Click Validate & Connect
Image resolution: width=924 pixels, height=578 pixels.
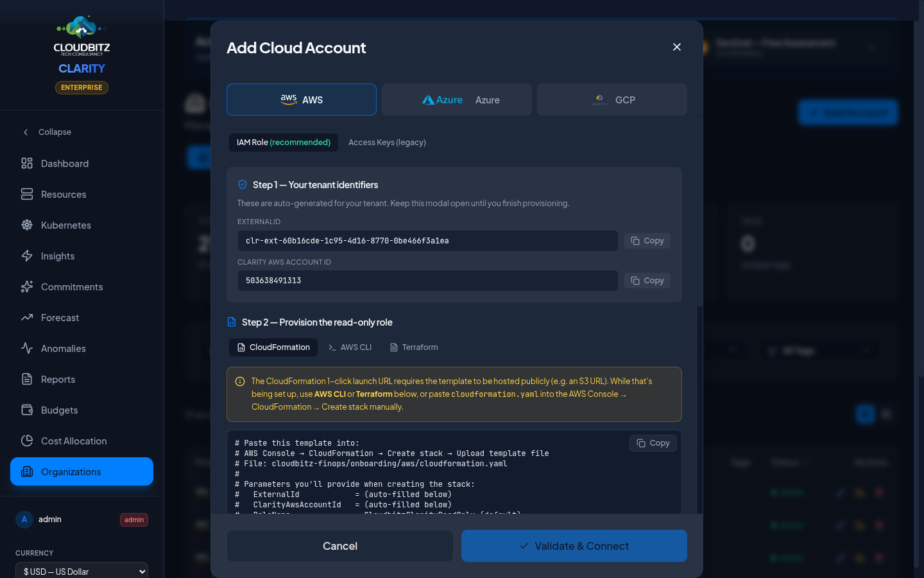(574, 546)
